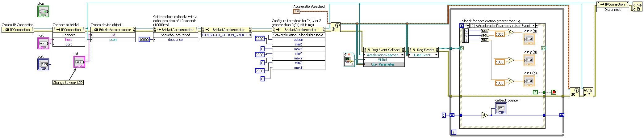The height and width of the screenshot is (138, 644).
Task: Click the callback counter indicator terminal
Action: 501,108
